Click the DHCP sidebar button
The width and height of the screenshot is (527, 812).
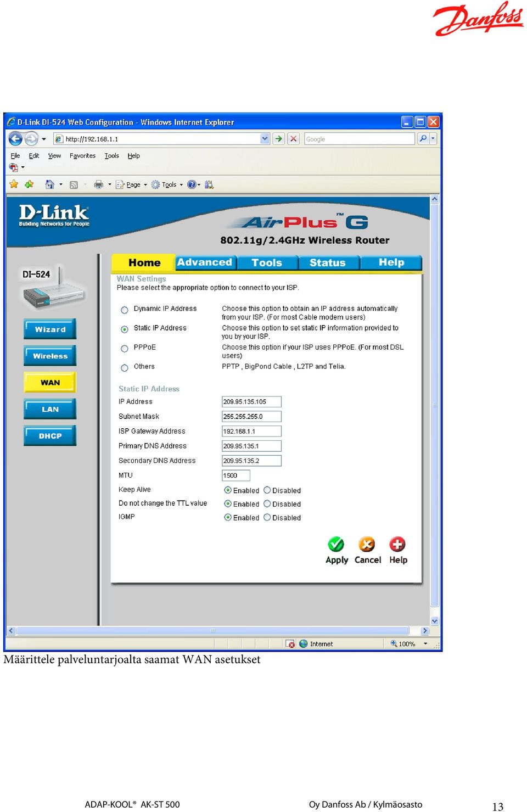[50, 436]
